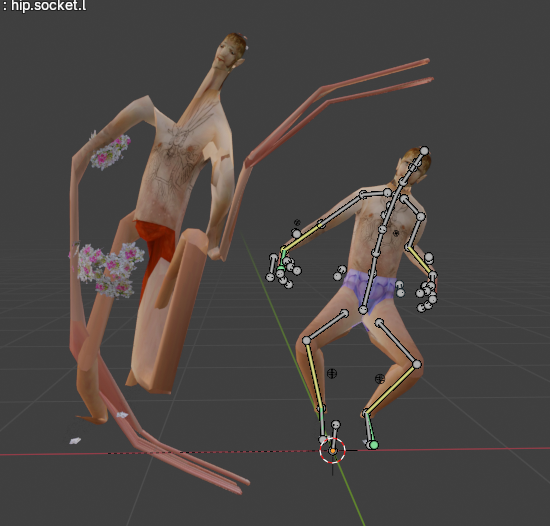Select the grey thigh bone above the right-side yellow shin

coord(398,343)
